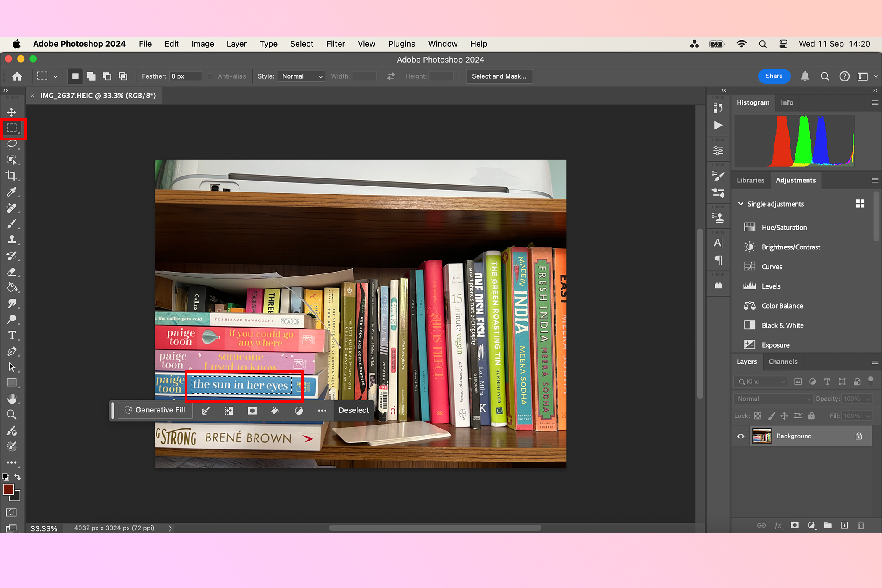The height and width of the screenshot is (588, 882).
Task: Open the Filter menu
Action: [335, 44]
